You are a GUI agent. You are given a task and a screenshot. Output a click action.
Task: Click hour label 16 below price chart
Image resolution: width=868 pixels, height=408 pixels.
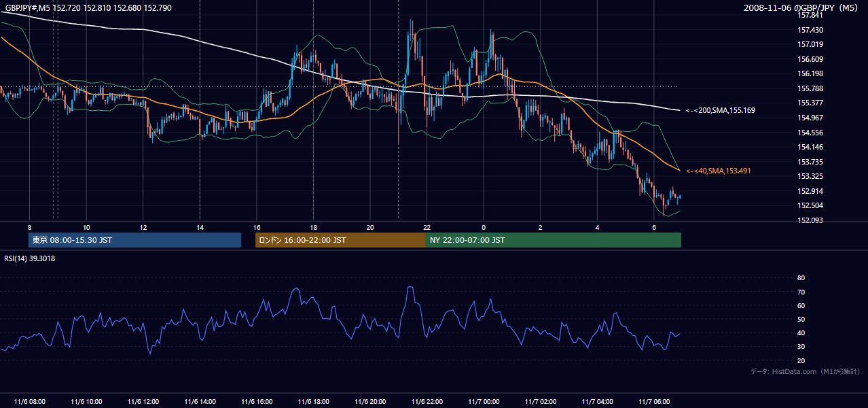point(256,226)
